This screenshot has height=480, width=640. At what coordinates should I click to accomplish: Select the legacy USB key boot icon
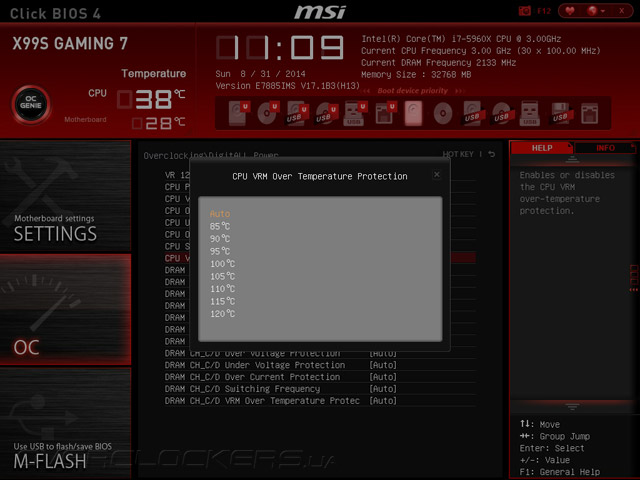[530, 113]
